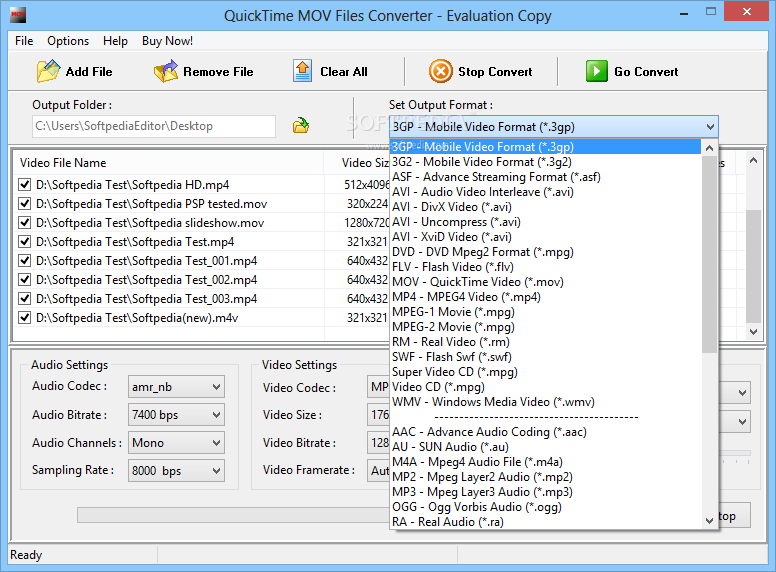
Task: Select AVI - XviD Video option
Action: (546, 237)
